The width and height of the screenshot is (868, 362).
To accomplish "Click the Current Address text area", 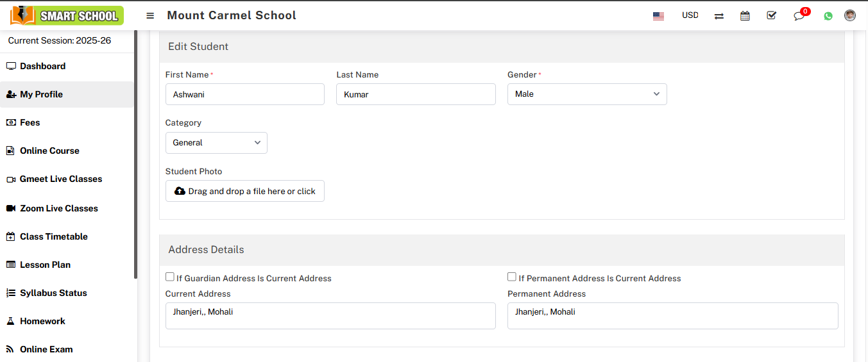I will coord(330,316).
